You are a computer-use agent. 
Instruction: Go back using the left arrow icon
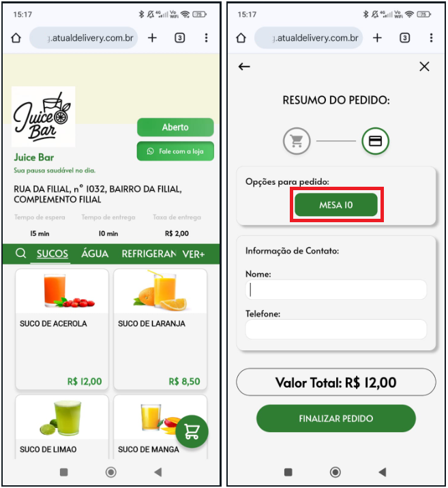point(244,66)
